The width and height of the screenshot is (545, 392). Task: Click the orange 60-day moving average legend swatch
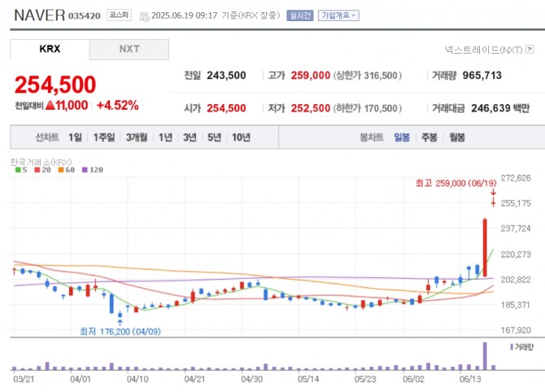(61, 170)
